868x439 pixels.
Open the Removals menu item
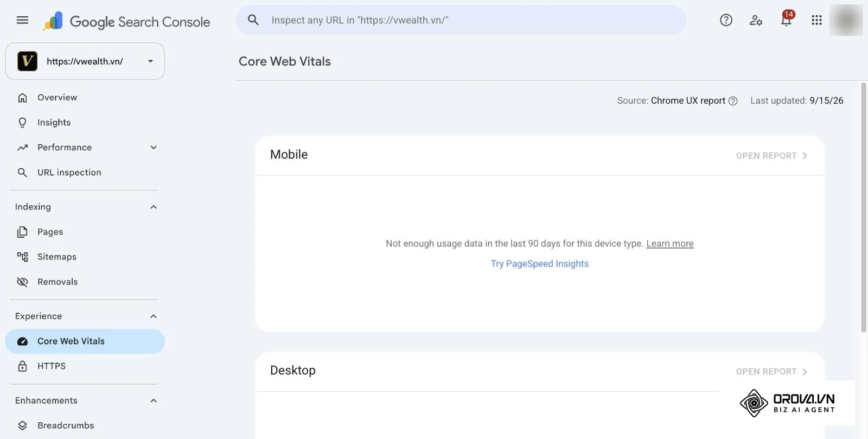[85, 282]
